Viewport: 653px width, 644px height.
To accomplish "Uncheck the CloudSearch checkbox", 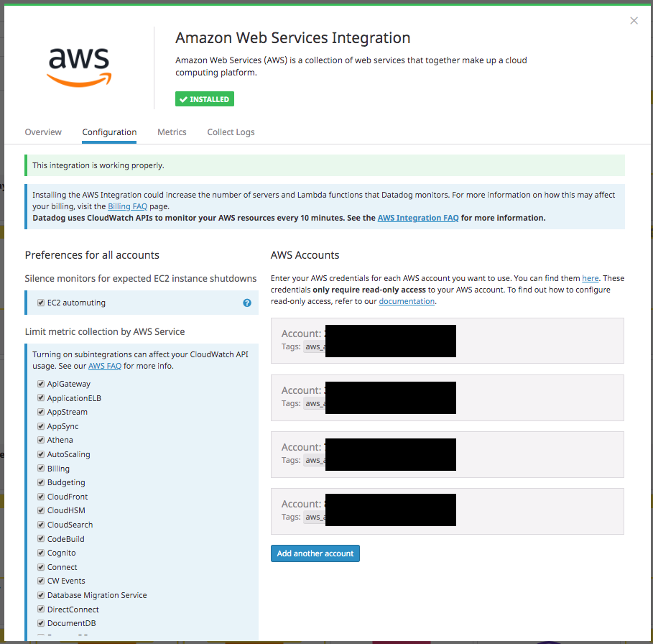I will pyautogui.click(x=41, y=525).
